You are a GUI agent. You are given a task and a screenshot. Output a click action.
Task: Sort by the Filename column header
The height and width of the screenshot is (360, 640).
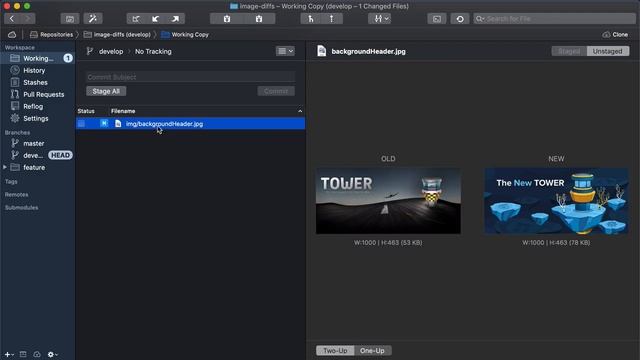click(123, 111)
